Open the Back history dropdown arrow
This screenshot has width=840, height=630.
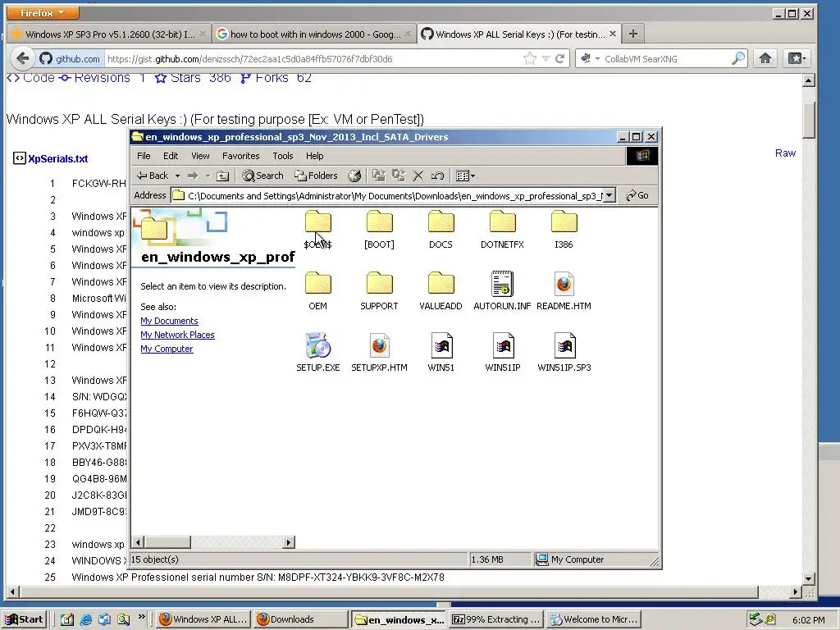(177, 176)
